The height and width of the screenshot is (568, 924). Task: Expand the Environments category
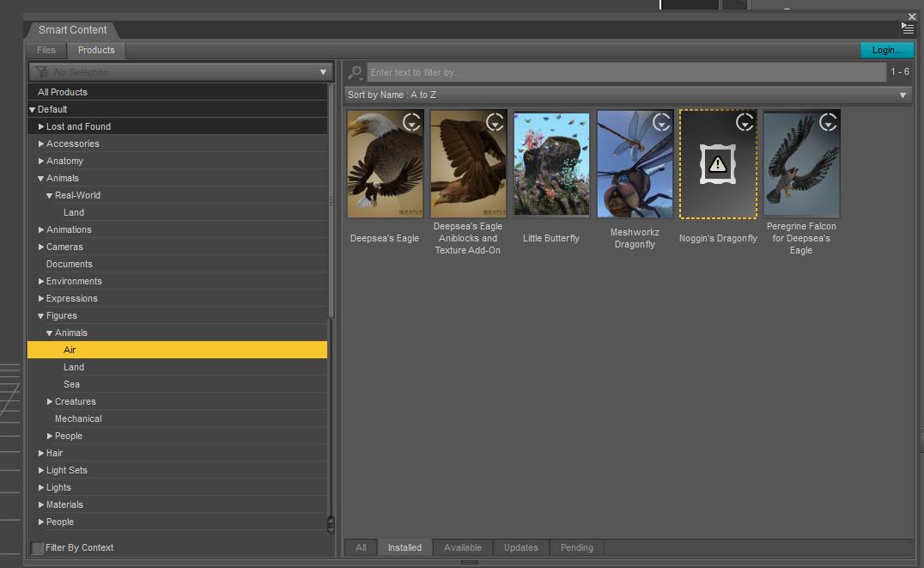[41, 281]
